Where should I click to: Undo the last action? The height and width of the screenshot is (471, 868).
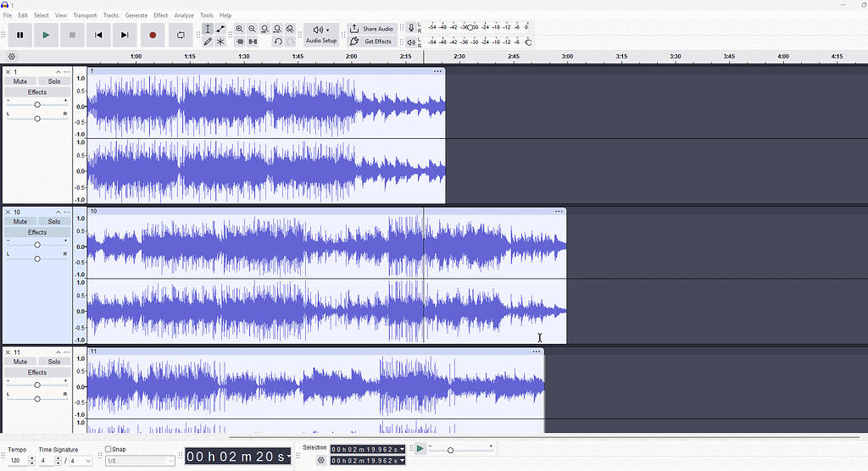click(278, 42)
